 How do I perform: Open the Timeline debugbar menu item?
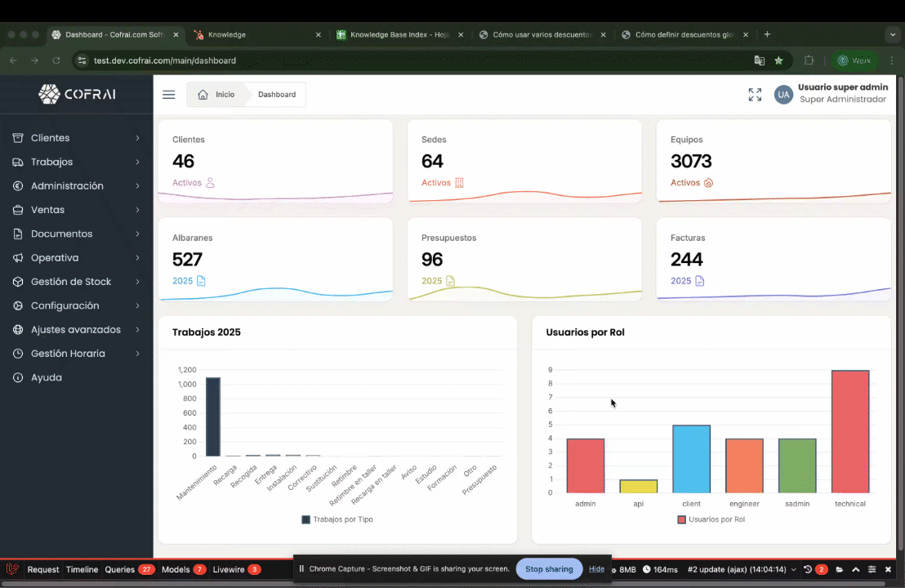click(82, 569)
